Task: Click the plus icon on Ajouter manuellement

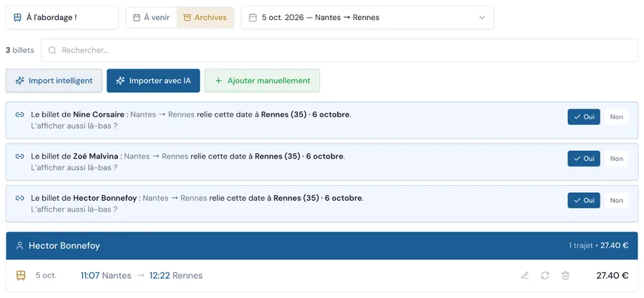Action: click(218, 81)
